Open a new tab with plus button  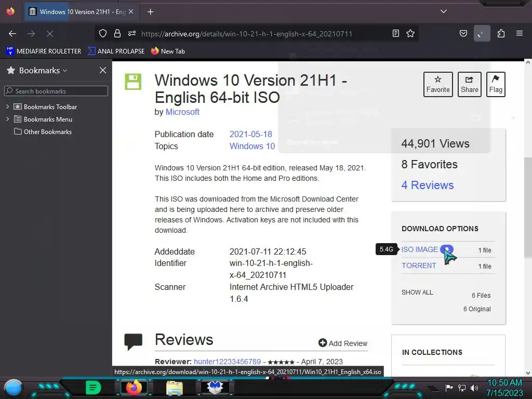click(x=151, y=12)
